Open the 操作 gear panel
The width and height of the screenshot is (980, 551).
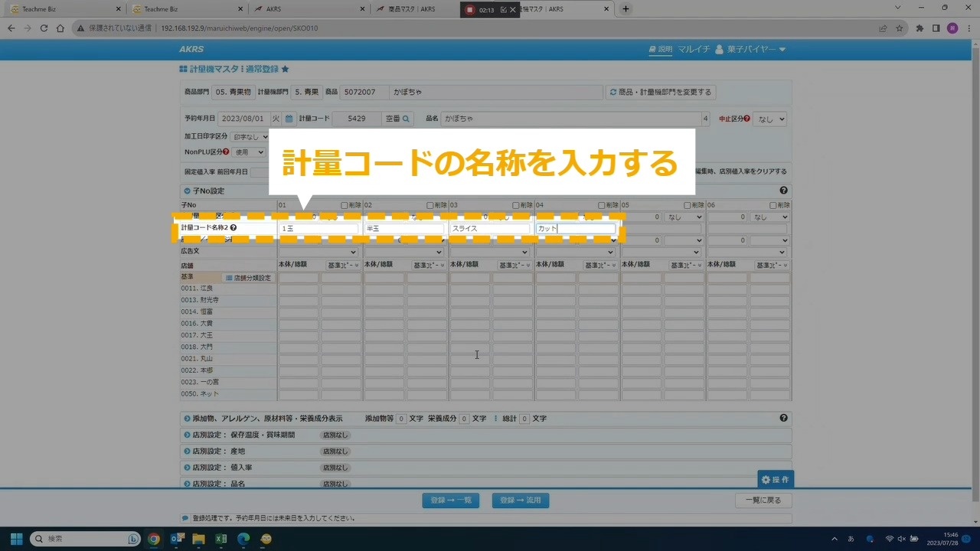[775, 479]
